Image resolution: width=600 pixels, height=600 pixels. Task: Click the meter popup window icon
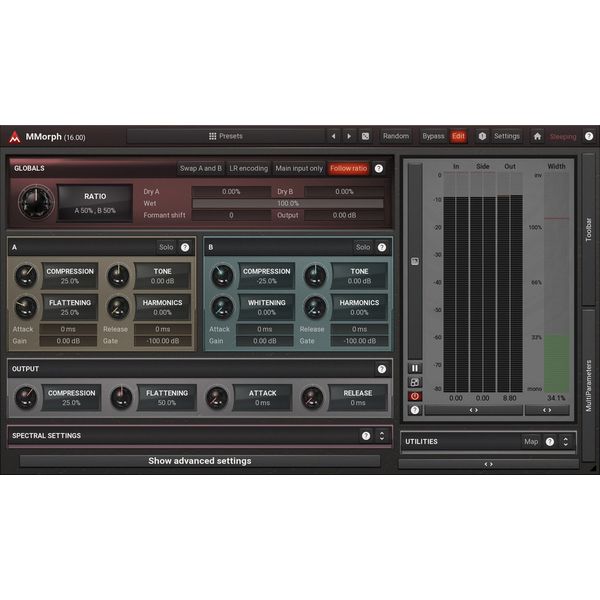pos(415,382)
